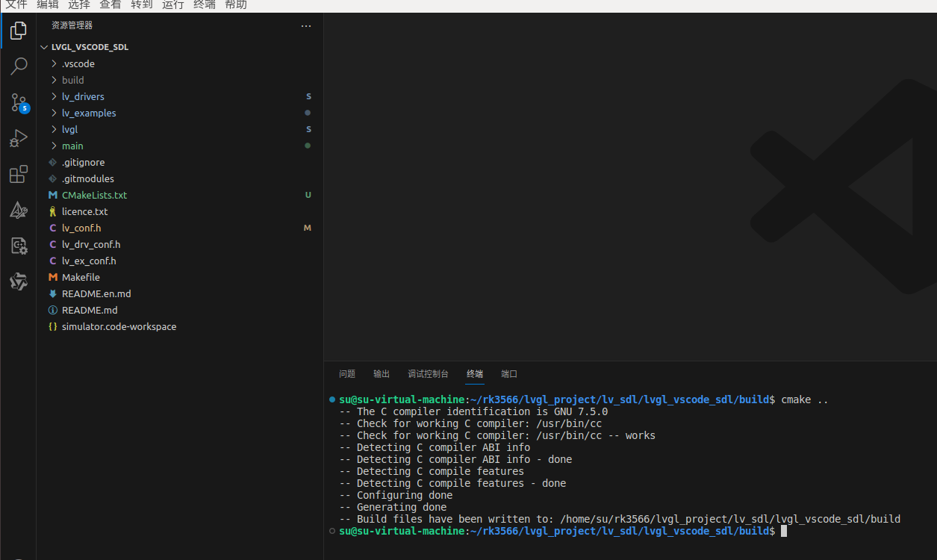
Task: Open the Explorer view in the activity bar
Action: 19,31
